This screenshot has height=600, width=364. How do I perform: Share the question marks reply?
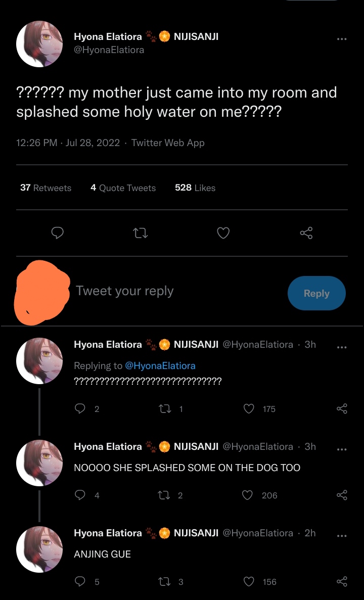[342, 409]
